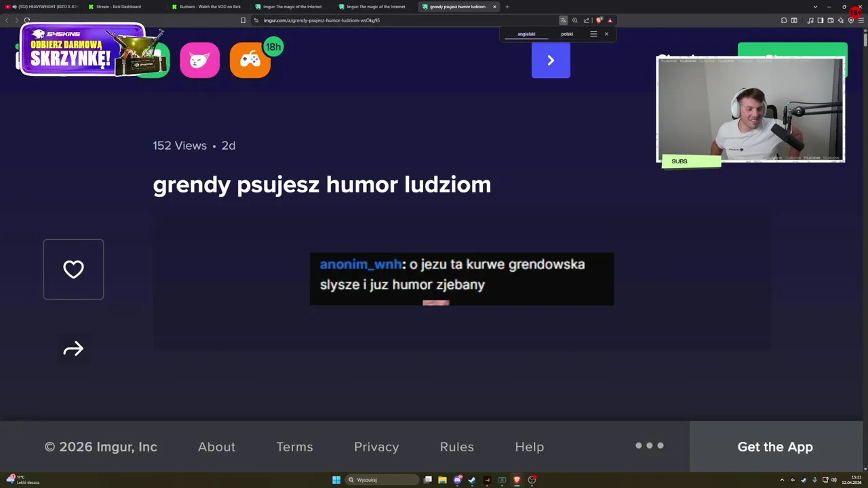Open the tab search dropdown arrow
This screenshot has height=488, width=868.
click(815, 7)
